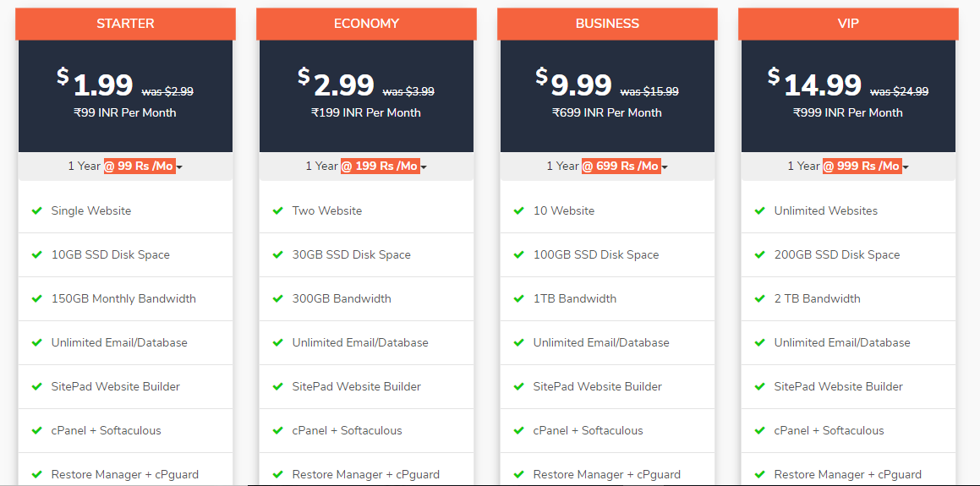Click the green tick beside 100GB SSD Disk Space

point(519,255)
